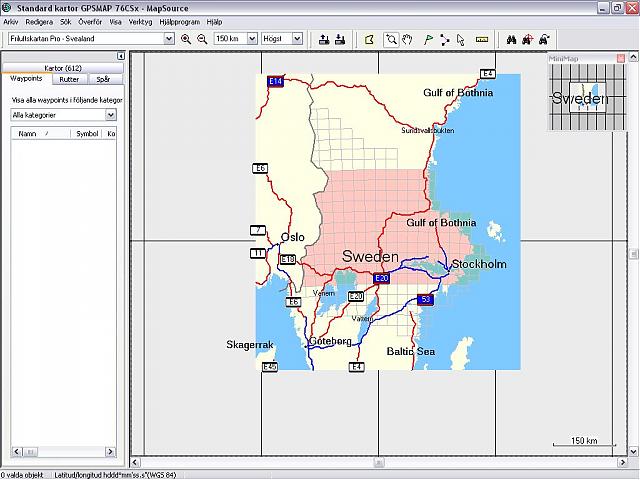The image size is (640, 480).
Task: Click the Stockholm label on map
Action: [x=479, y=264]
